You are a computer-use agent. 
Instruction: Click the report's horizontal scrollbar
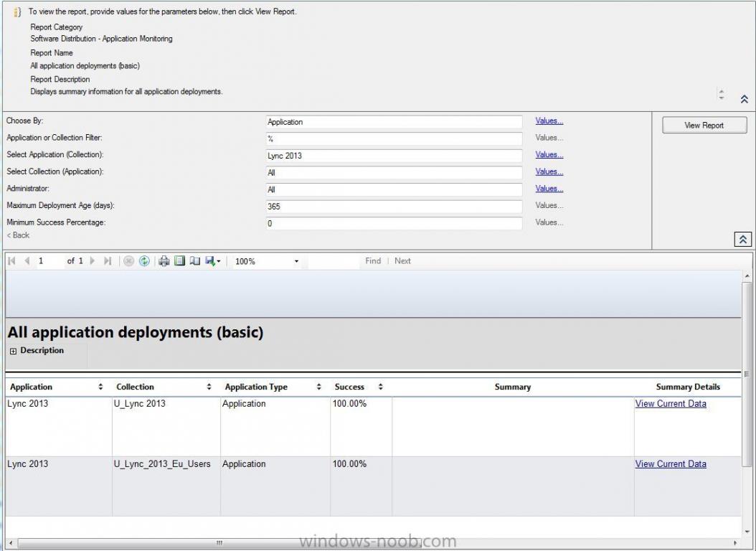pyautogui.click(x=219, y=543)
